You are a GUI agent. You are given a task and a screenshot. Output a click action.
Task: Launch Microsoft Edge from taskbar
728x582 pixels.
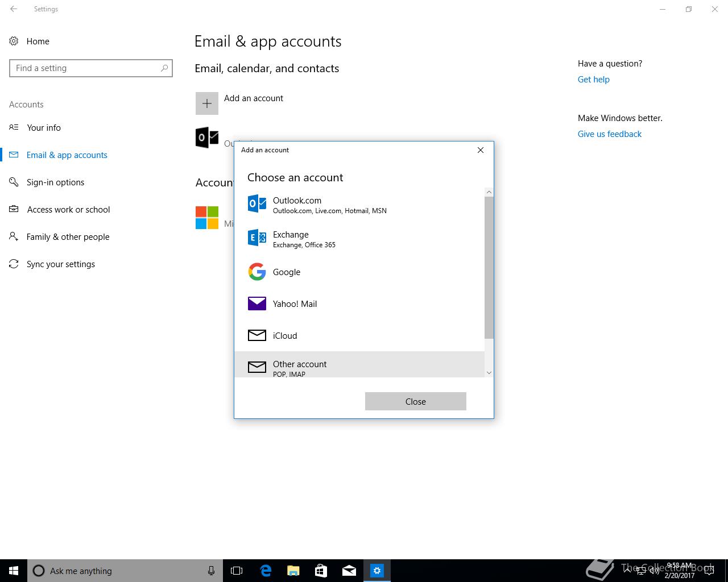(266, 571)
